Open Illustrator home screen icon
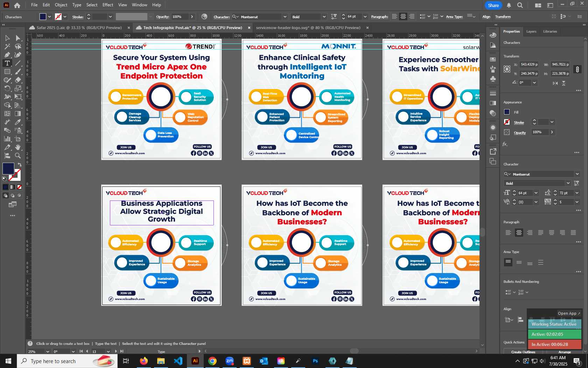 pyautogui.click(x=17, y=5)
